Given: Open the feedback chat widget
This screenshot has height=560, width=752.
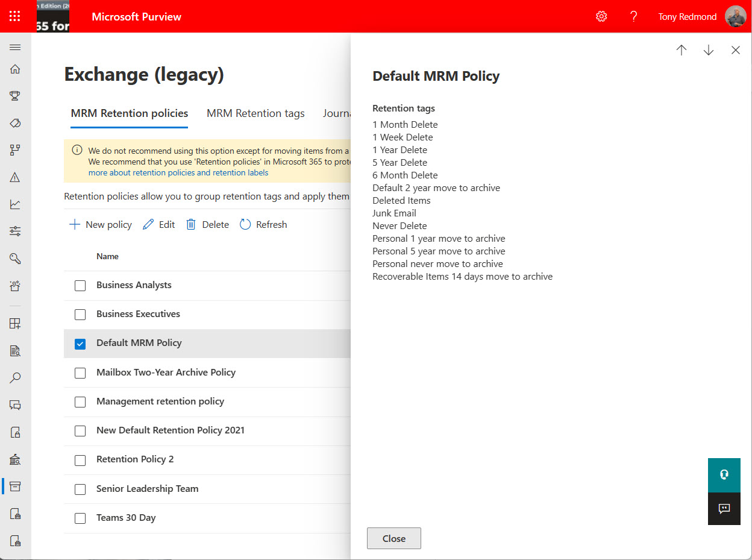Looking at the screenshot, I should coord(724,508).
